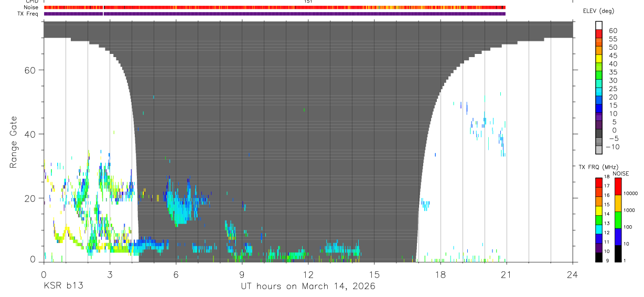Click the '20' tick on the Range Gate axis

pos(31,198)
